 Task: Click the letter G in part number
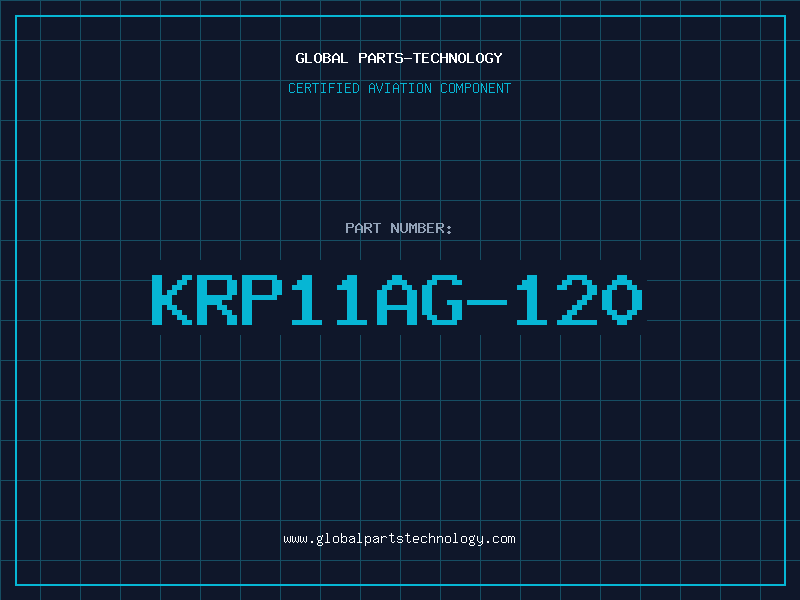point(442,299)
